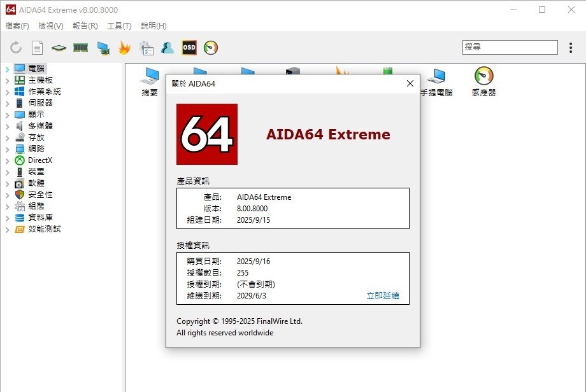Image resolution: width=586 pixels, height=392 pixels.
Task: Open the three-dot options menu
Action: 571,48
